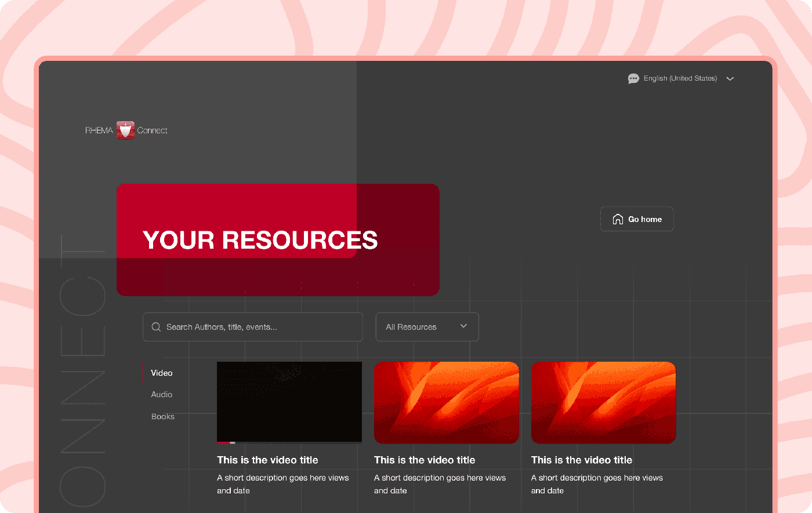Click the title below the dark video thumbnail
812x513 pixels.
[267, 460]
